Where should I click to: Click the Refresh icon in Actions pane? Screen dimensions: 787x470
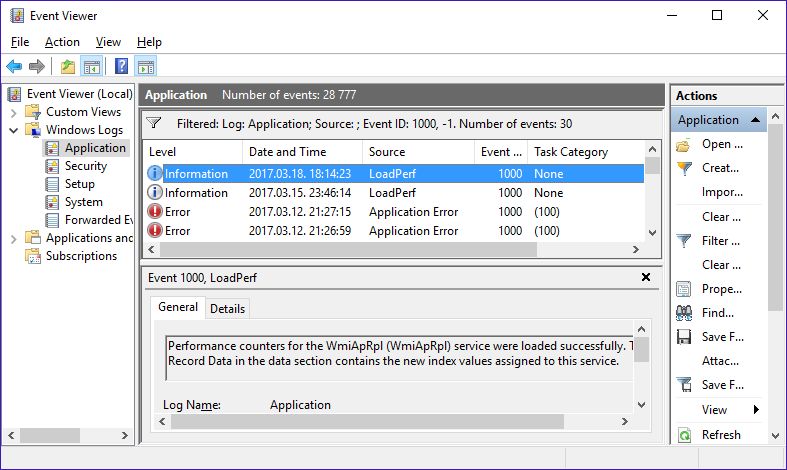tap(684, 435)
